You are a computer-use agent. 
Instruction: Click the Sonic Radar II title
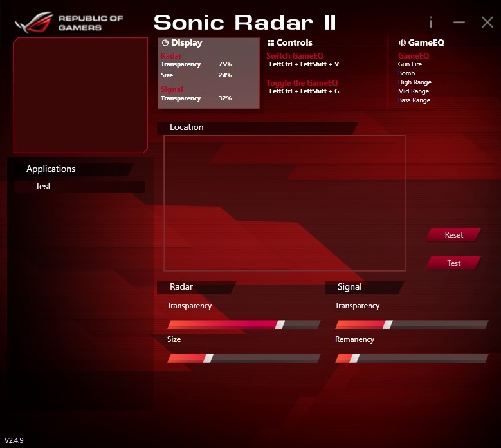point(245,23)
